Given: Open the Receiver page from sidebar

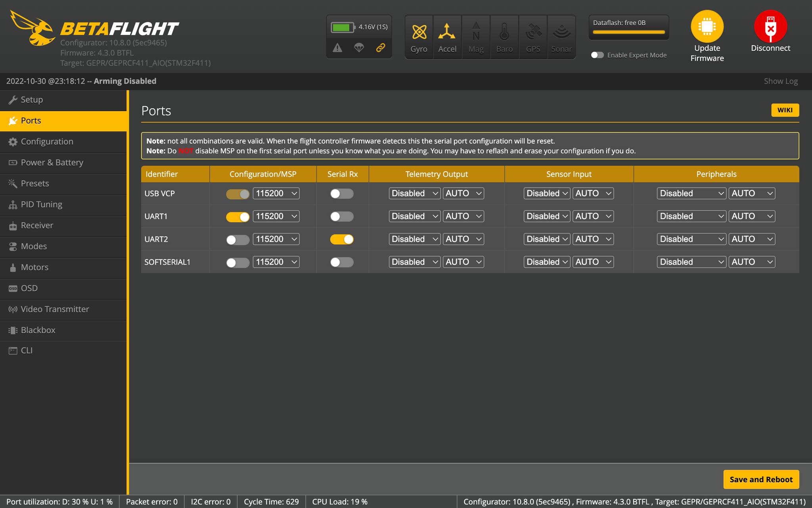Looking at the screenshot, I should click(37, 225).
